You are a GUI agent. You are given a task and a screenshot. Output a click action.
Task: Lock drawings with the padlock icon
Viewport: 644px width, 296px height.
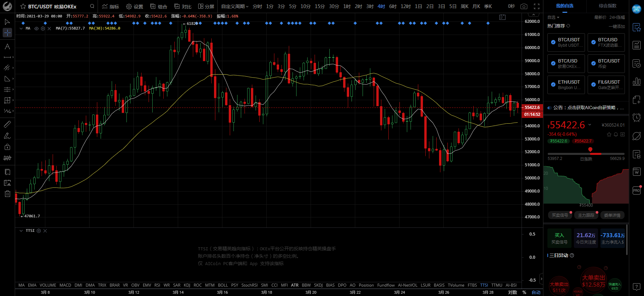pyautogui.click(x=7, y=147)
